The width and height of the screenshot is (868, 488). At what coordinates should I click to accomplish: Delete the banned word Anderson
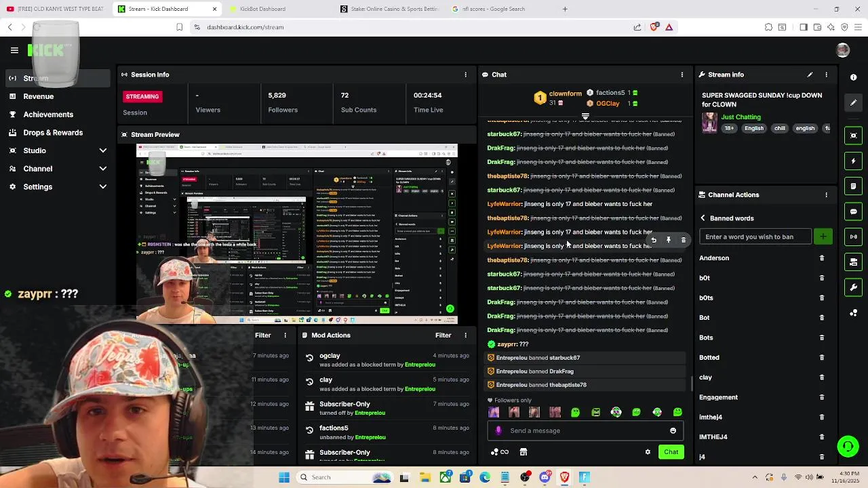pos(822,258)
